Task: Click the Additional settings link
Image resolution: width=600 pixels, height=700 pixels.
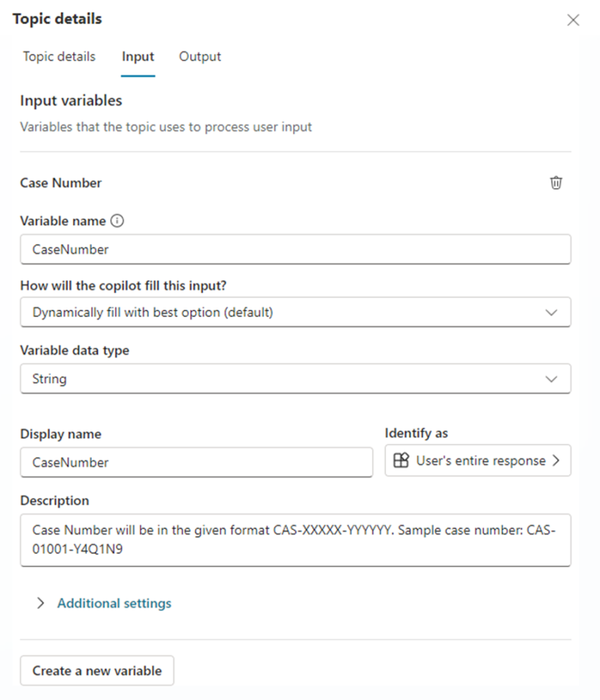Action: [114, 603]
